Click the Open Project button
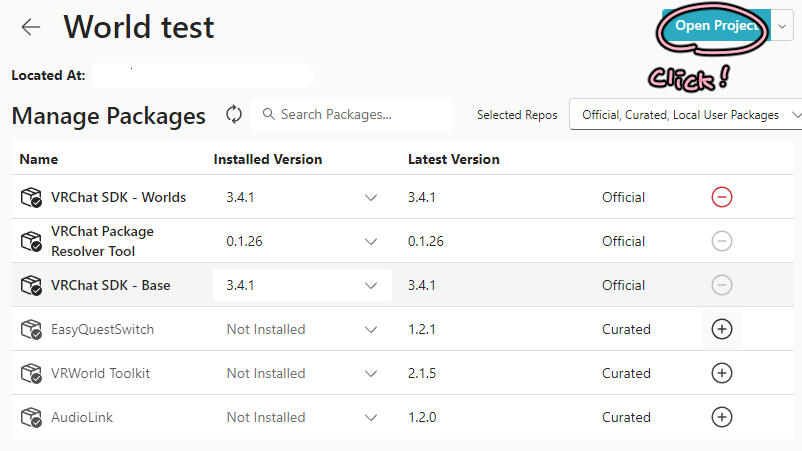The image size is (802, 451). pos(714,26)
